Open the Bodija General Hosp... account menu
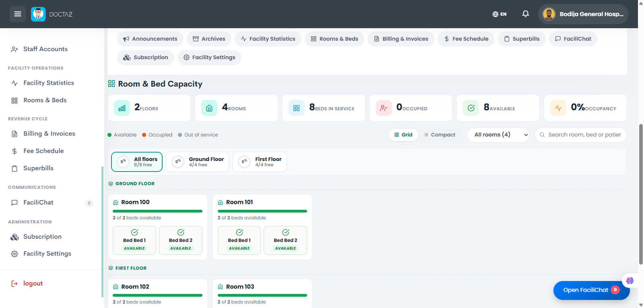Viewport: 644px width, 308px height. tap(583, 14)
